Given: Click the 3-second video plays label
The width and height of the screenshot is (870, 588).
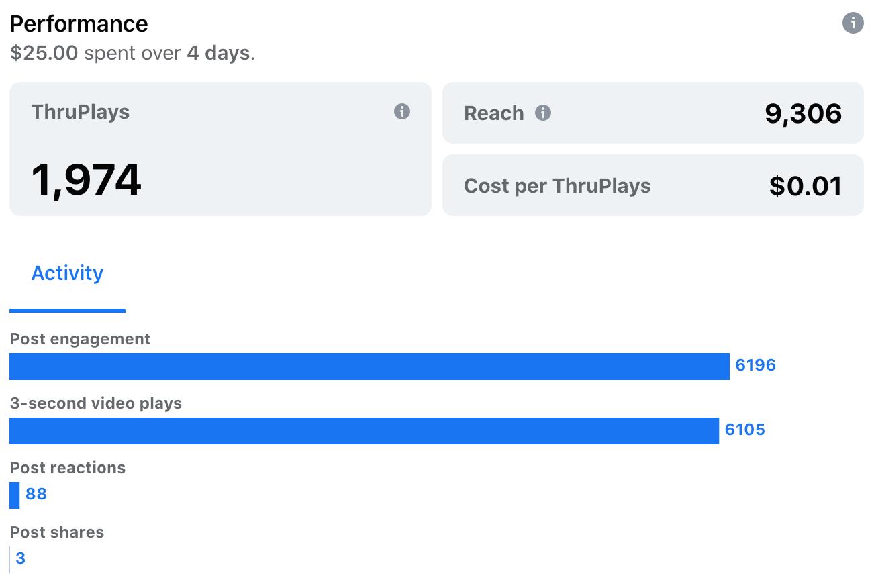Looking at the screenshot, I should click(96, 403).
